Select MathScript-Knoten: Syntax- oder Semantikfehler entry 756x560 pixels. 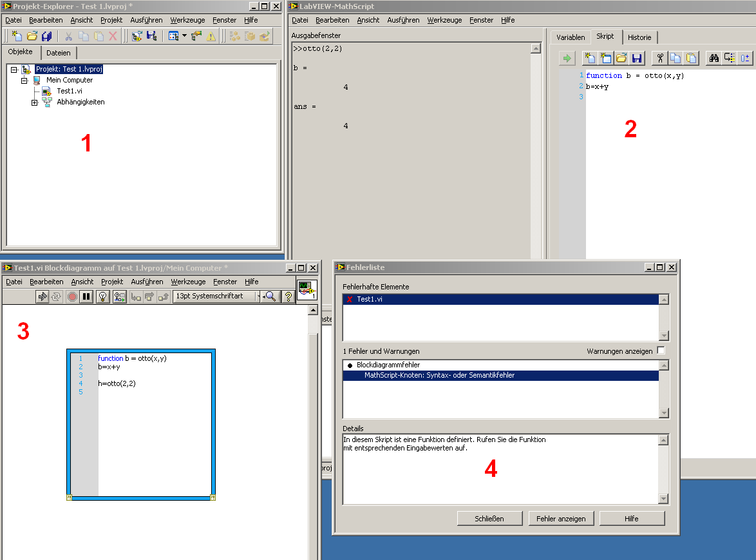point(501,375)
